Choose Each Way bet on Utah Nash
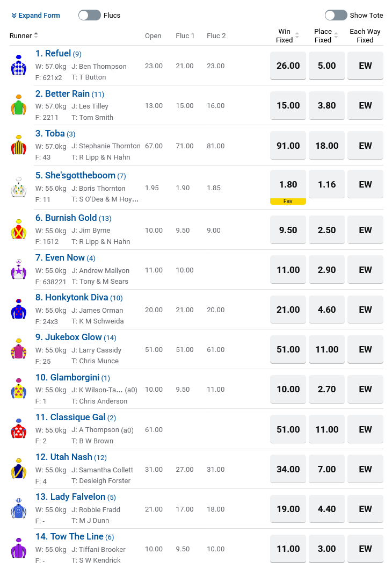Image resolution: width=392 pixels, height=568 pixels. tap(365, 469)
